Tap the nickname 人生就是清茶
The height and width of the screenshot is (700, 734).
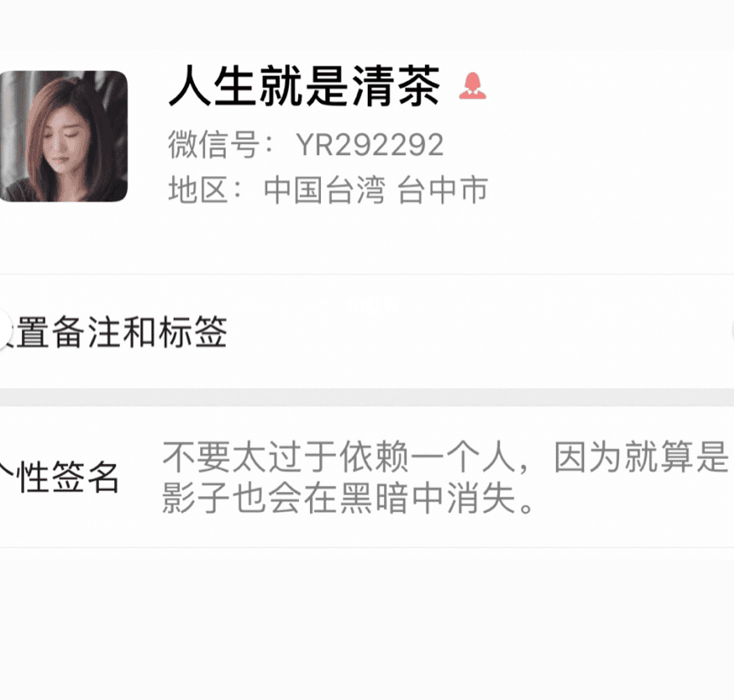pyautogui.click(x=304, y=86)
